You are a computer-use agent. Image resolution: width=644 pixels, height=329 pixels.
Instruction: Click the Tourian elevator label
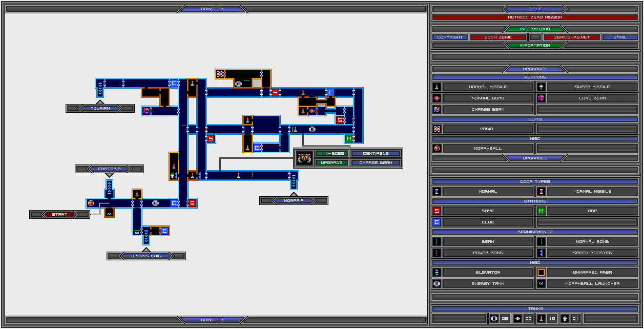point(100,108)
